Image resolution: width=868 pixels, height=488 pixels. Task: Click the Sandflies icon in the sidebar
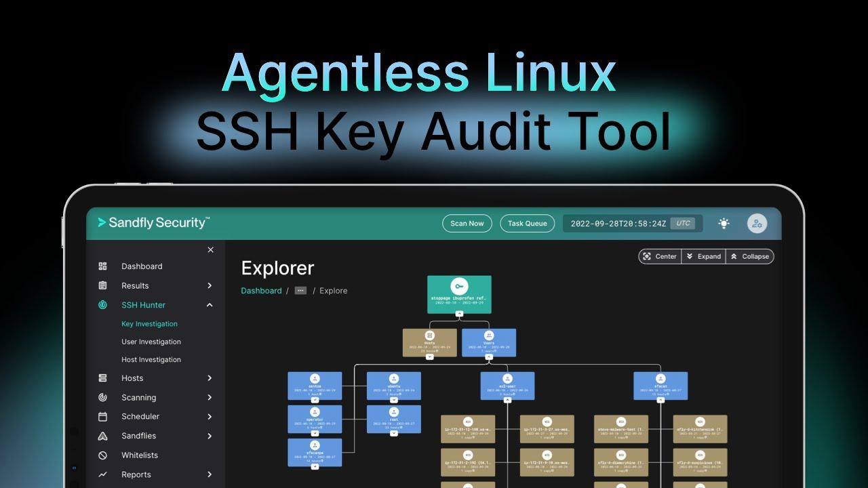(x=103, y=436)
